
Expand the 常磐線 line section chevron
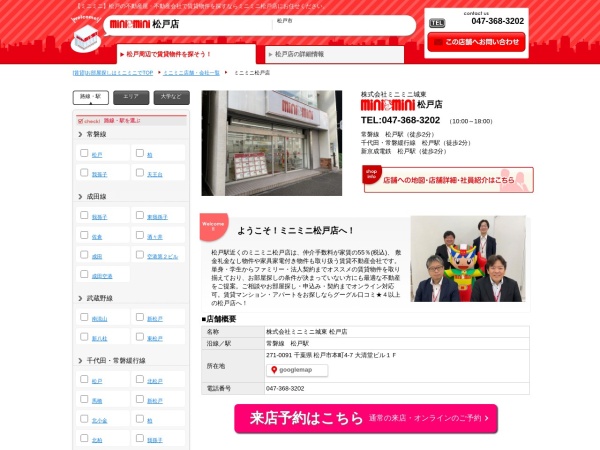pyautogui.click(x=80, y=134)
